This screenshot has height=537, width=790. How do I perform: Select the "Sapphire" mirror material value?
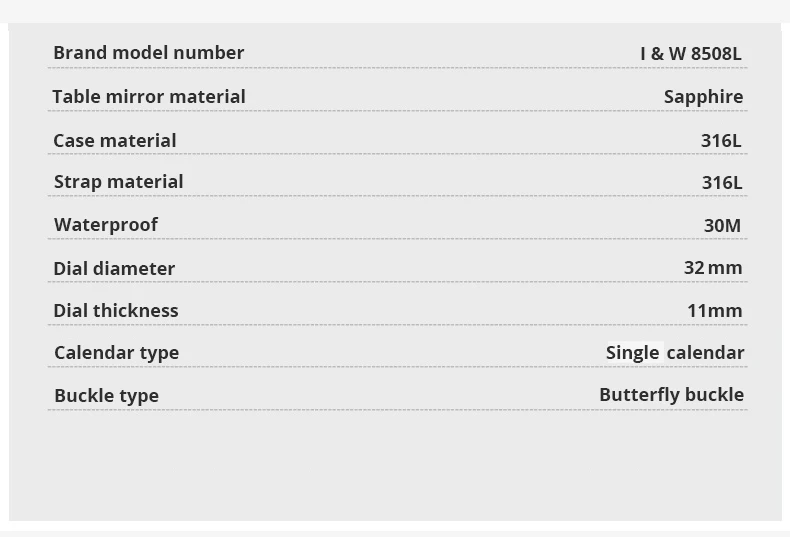[703, 97]
